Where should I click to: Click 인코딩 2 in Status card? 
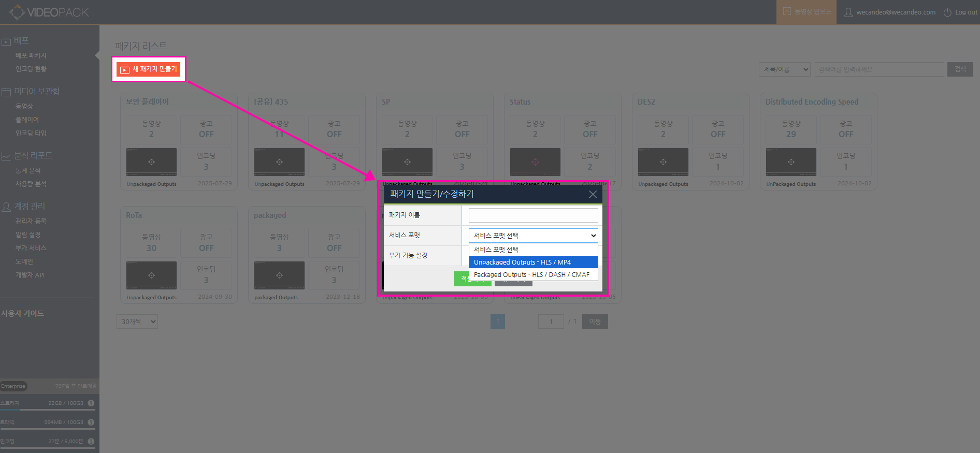[x=590, y=162]
